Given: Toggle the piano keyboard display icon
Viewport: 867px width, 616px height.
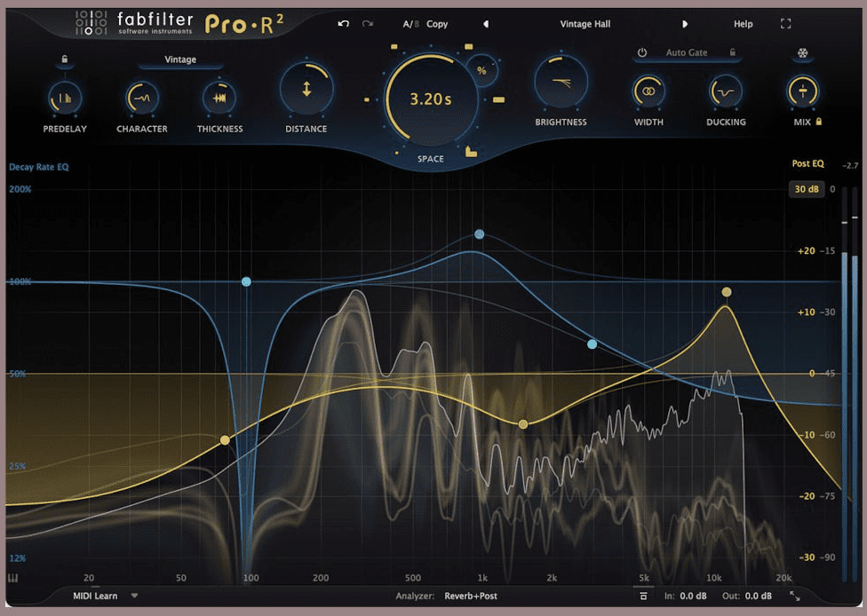Looking at the screenshot, I should (x=13, y=578).
